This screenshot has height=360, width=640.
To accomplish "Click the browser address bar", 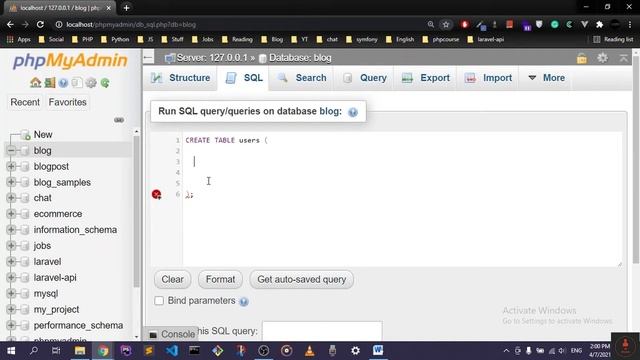I will tap(241, 24).
